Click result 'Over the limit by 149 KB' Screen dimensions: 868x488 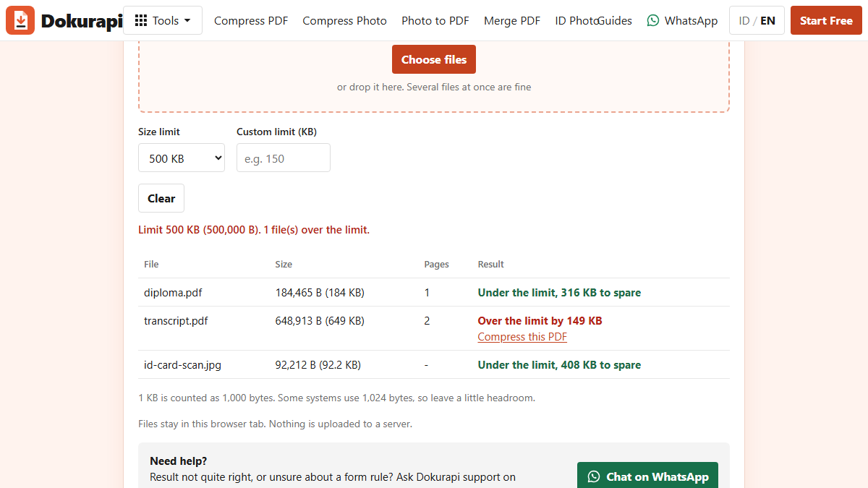(540, 320)
